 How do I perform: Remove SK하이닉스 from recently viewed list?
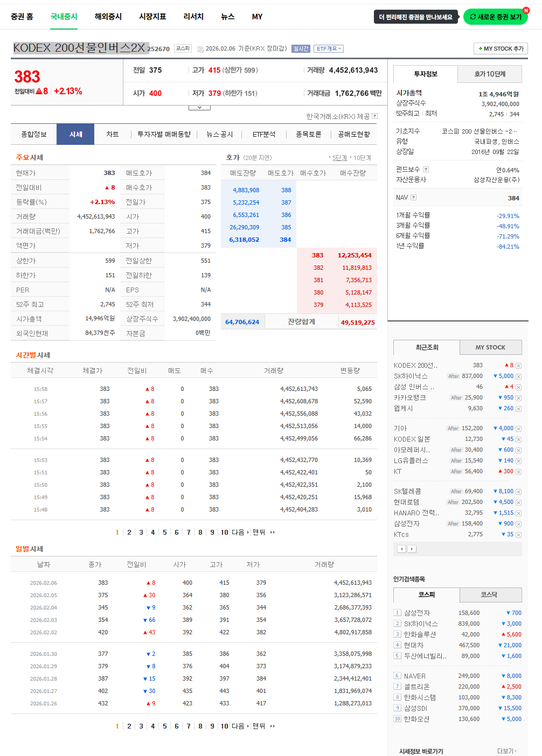click(518, 376)
